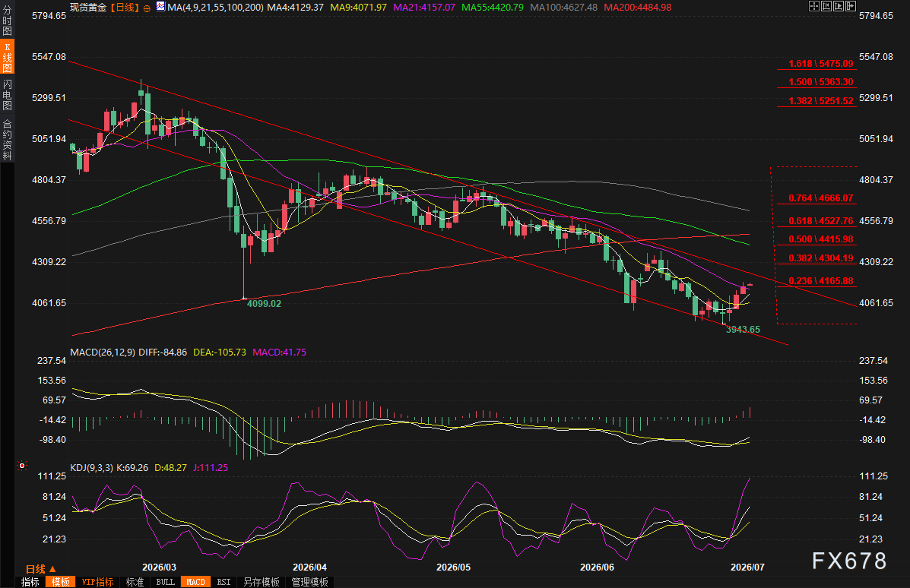Open 管理模板 template manager
This screenshot has height=588, width=910.
310,582
